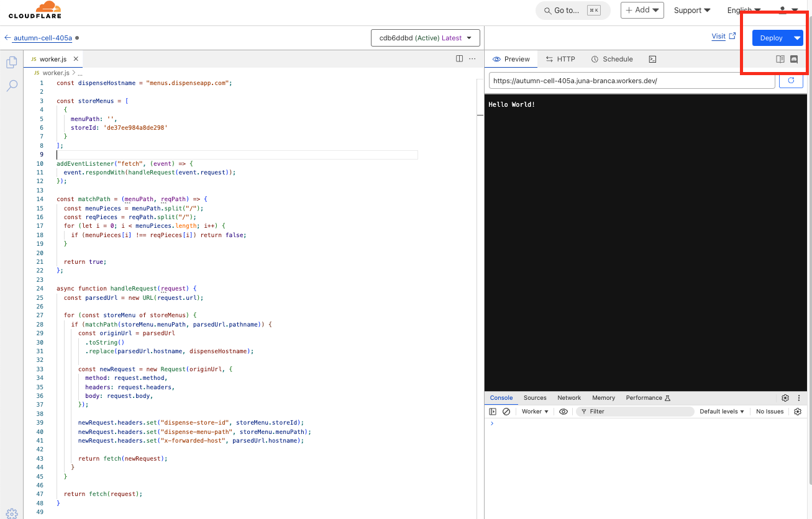Switch to the HTTP tab
The width and height of the screenshot is (812, 519).
(x=560, y=59)
